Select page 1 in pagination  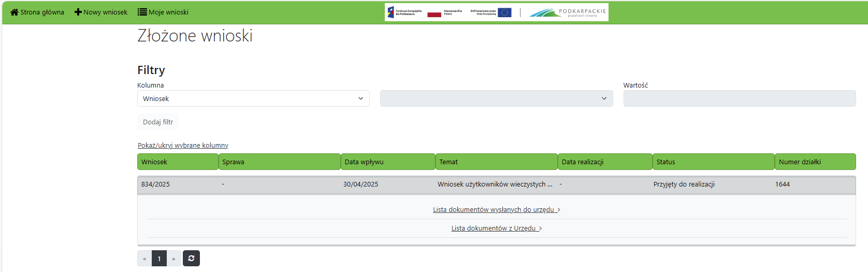pos(159,259)
